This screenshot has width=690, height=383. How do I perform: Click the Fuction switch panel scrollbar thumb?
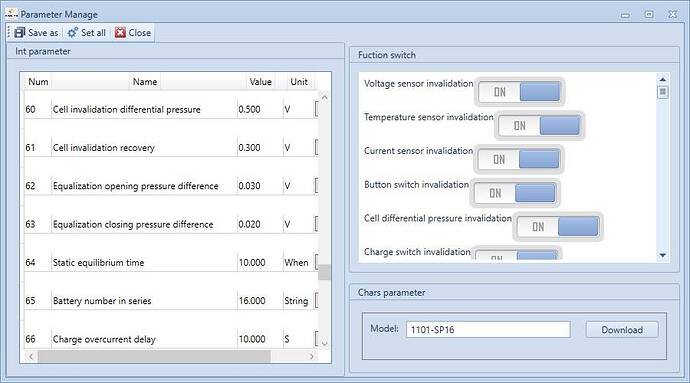coord(663,92)
